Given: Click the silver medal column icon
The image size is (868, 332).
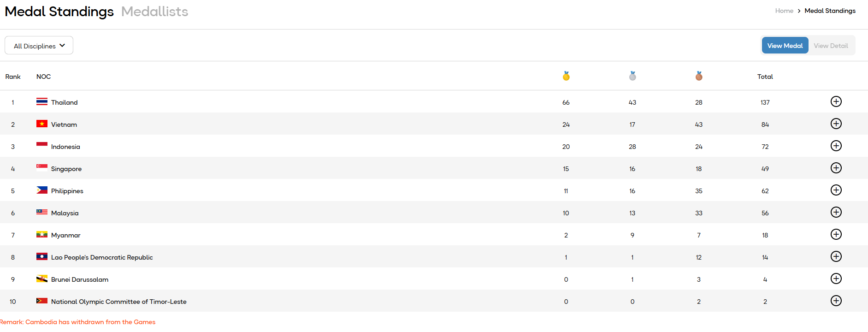Looking at the screenshot, I should [x=632, y=76].
